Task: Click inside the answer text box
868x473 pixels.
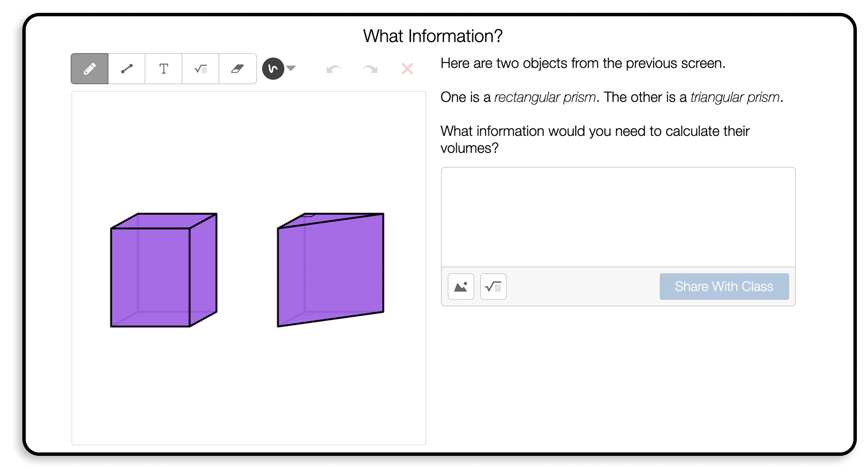Action: 618,216
